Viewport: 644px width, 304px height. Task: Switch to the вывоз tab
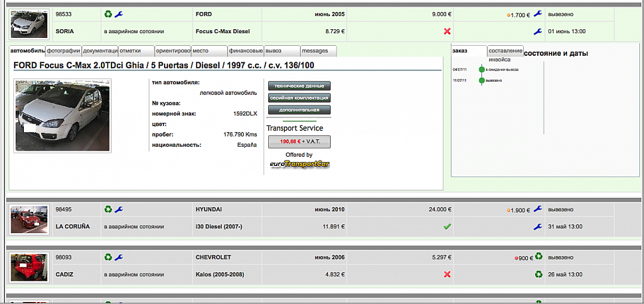(x=282, y=51)
